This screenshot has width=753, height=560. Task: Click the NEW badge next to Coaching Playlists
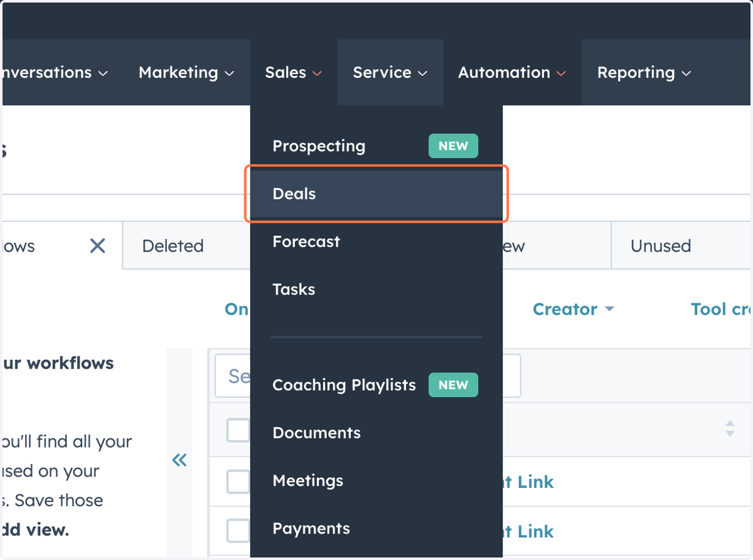pos(453,385)
